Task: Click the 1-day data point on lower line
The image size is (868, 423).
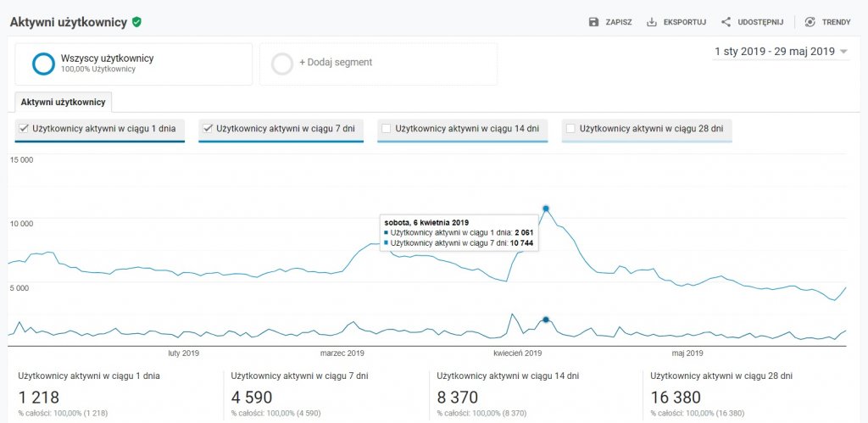Action: (546, 320)
